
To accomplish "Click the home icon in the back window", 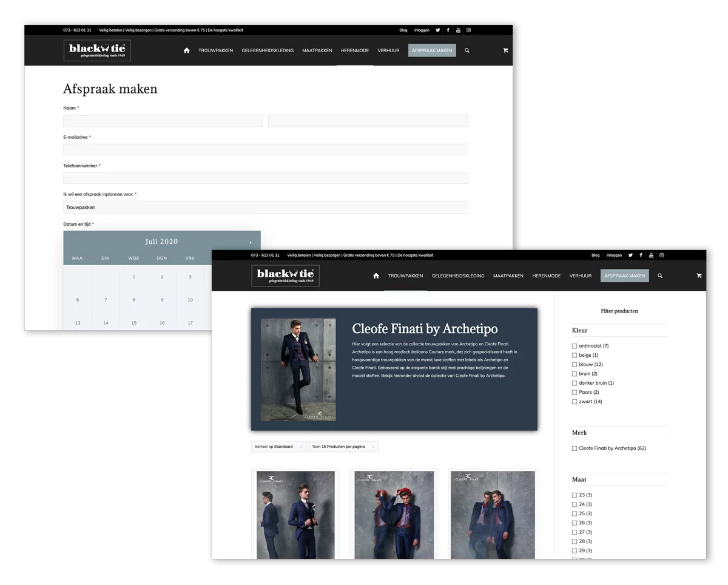I will click(186, 50).
